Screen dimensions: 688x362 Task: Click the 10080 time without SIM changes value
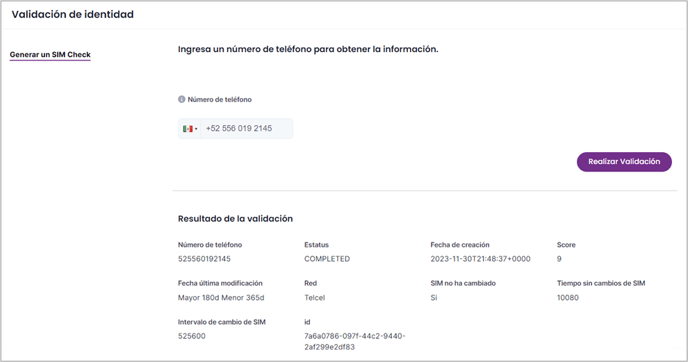pyautogui.click(x=568, y=297)
